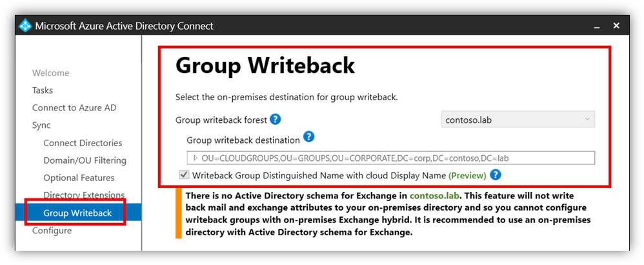This screenshot has height=265, width=644.
Task: Click the Group writeback destination path field
Action: 390,158
